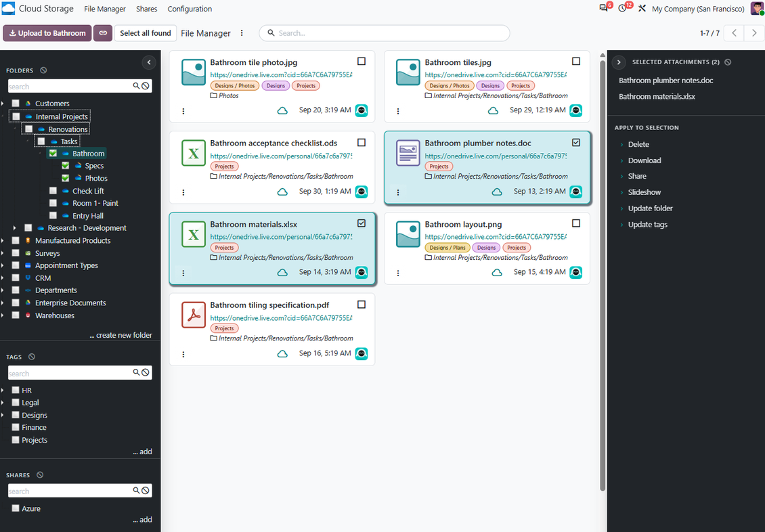Click the folder search magnifier icon
765x532 pixels.
tap(137, 86)
